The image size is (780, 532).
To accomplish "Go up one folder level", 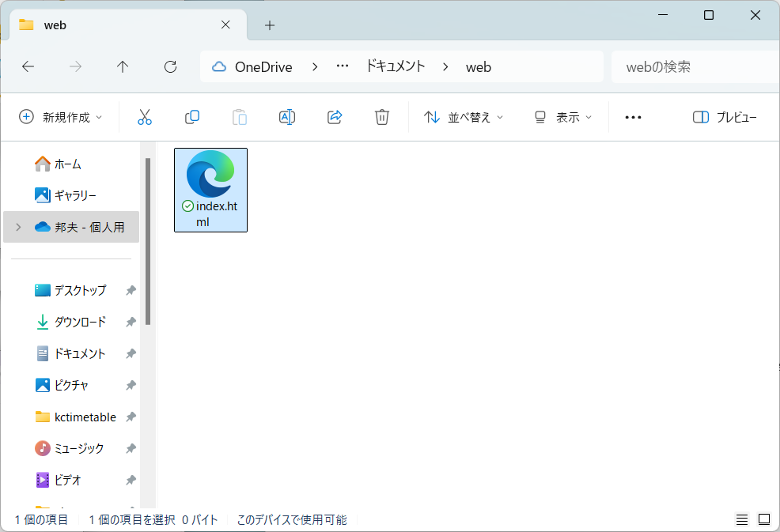I will tap(123, 66).
